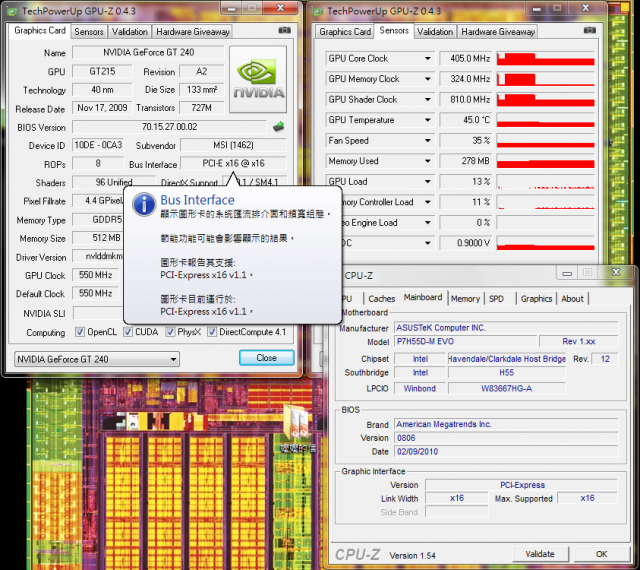
Task: Toggle the DirectCompute 4.1 checkbox
Action: (x=212, y=332)
